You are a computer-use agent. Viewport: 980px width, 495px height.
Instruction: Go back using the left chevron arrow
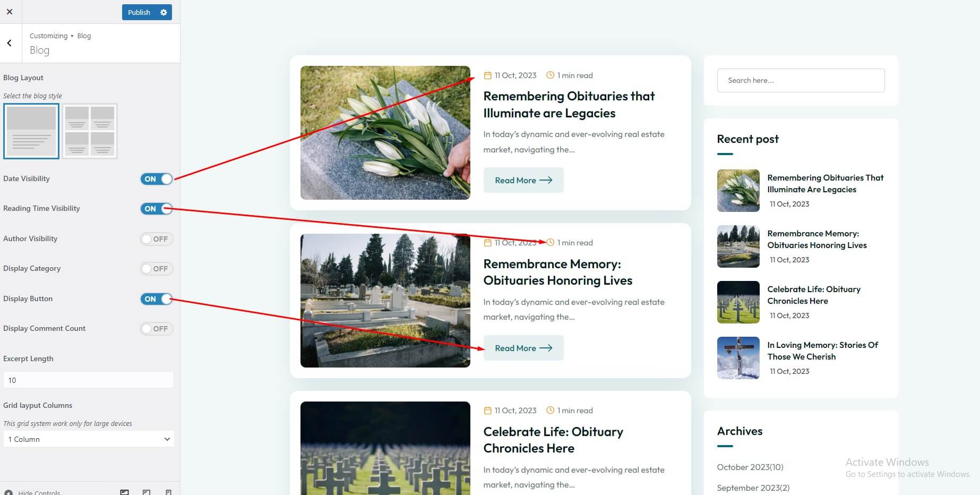point(10,43)
